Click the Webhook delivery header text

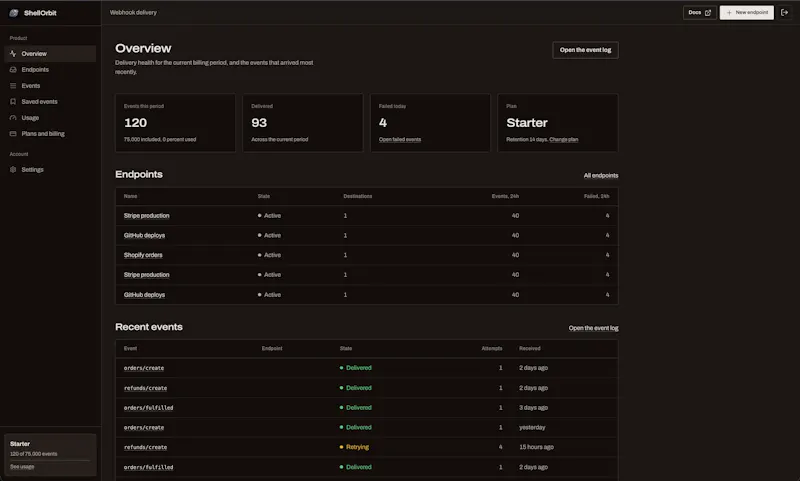133,12
